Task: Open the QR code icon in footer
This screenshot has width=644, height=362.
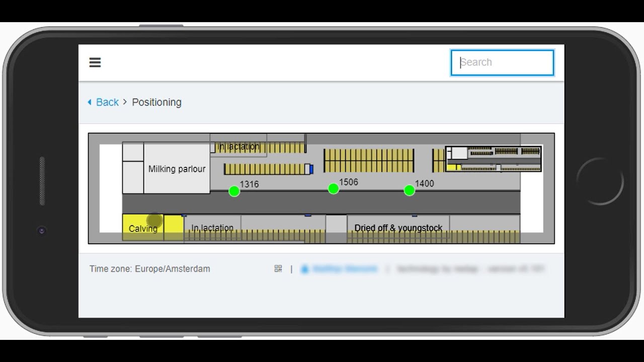Action: 278,269
